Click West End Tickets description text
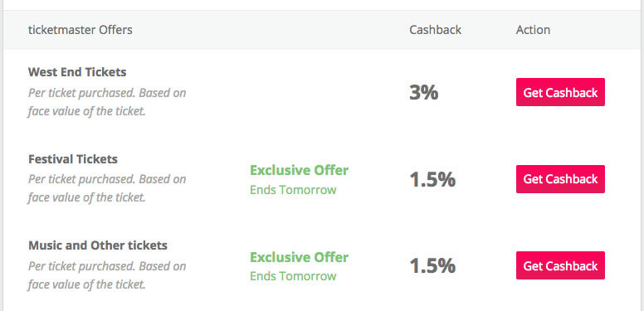The height and width of the screenshot is (311, 644). pyautogui.click(x=107, y=102)
